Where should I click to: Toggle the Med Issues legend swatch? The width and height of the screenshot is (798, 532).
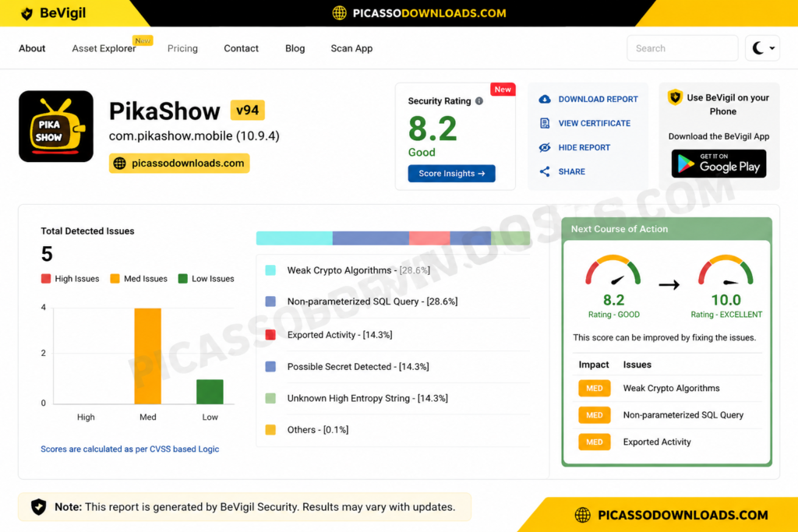point(115,278)
